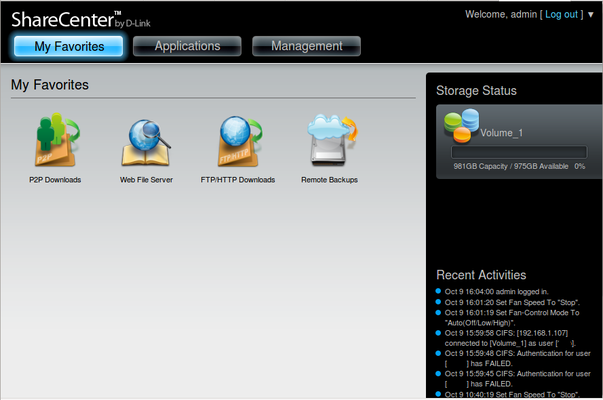Click the Web File Server label
The image size is (603, 400).
(x=146, y=180)
